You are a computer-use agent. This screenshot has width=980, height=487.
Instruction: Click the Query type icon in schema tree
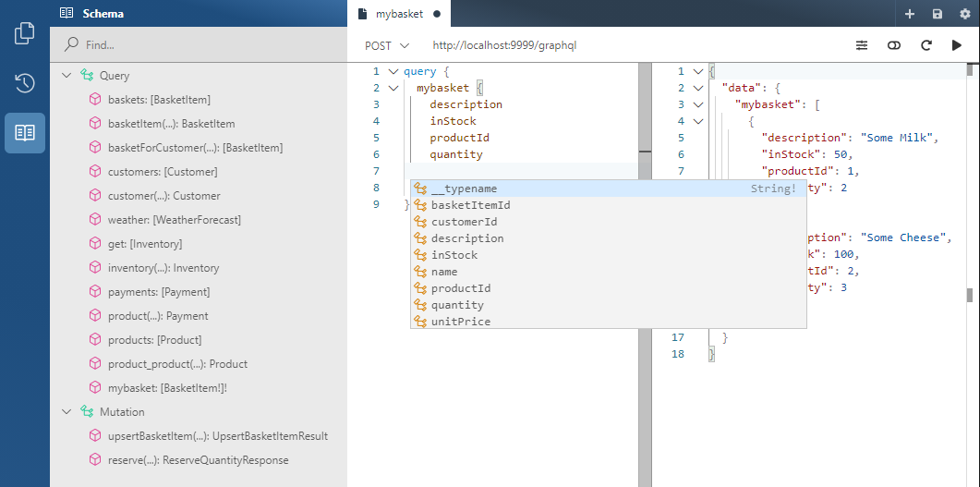(87, 76)
